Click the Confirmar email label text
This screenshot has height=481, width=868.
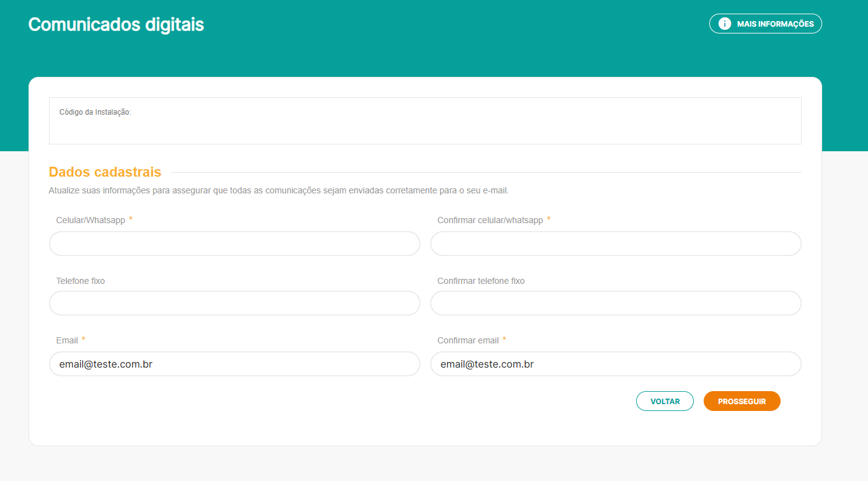467,340
